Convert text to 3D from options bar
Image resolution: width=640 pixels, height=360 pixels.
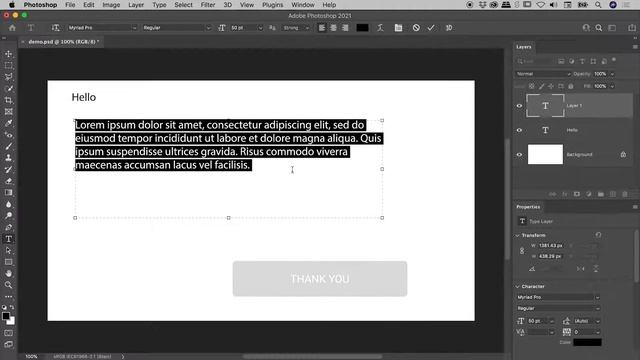pos(449,28)
